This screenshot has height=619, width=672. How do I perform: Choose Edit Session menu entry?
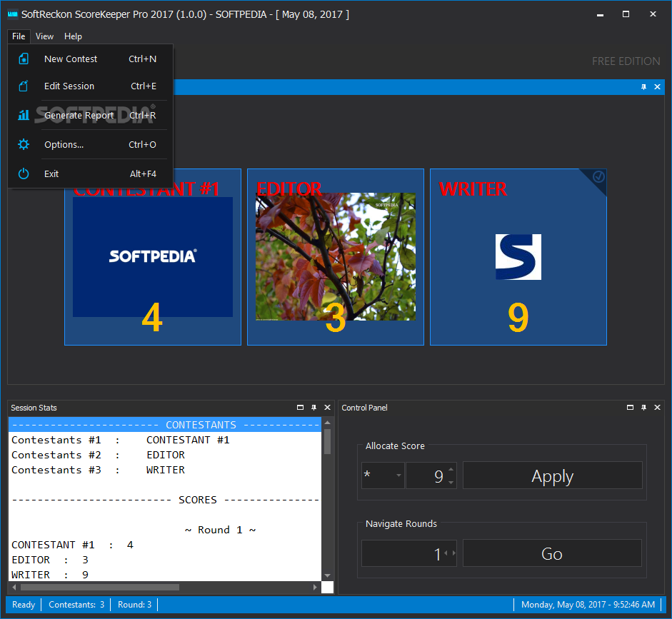click(x=91, y=86)
